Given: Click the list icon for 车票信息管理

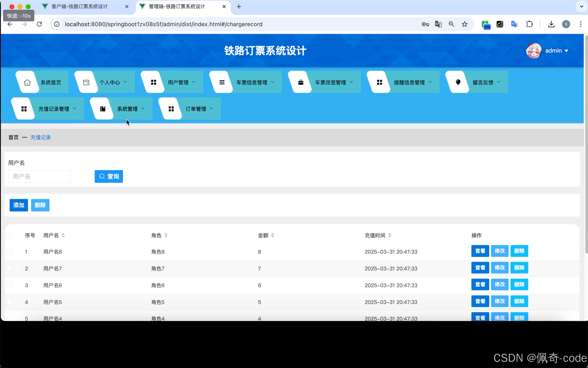Looking at the screenshot, I should click(222, 83).
